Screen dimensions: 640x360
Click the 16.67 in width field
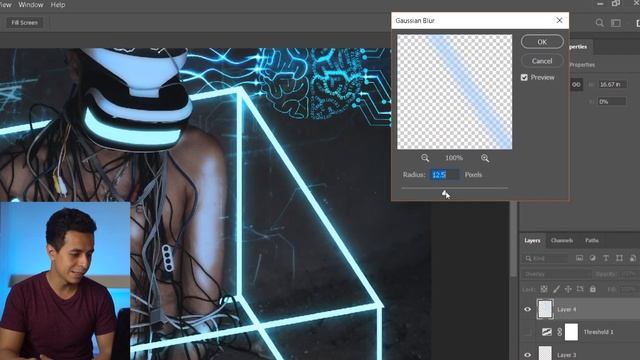click(x=612, y=84)
